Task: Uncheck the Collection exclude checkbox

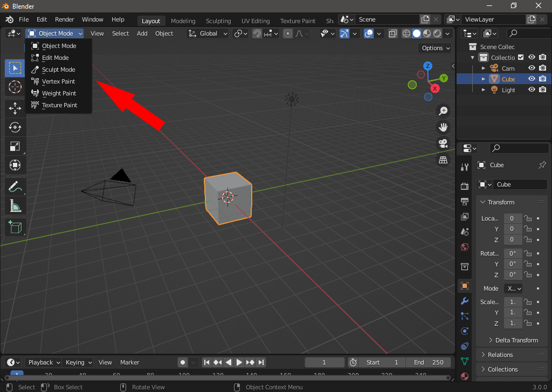Action: click(521, 58)
